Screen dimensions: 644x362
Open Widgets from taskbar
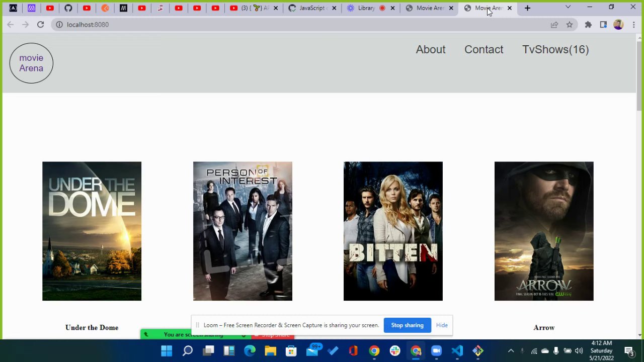pyautogui.click(x=229, y=350)
